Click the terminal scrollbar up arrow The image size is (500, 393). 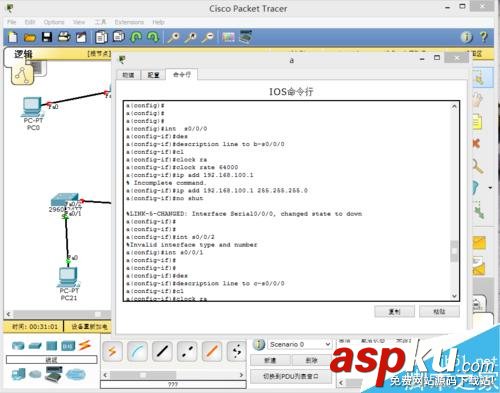coord(454,107)
